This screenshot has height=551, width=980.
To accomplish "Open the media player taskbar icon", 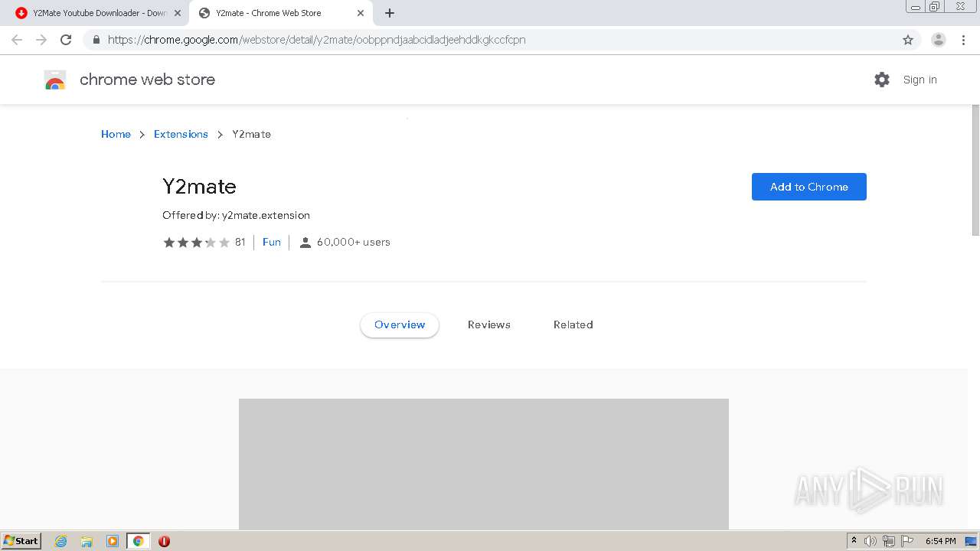I will [x=113, y=541].
